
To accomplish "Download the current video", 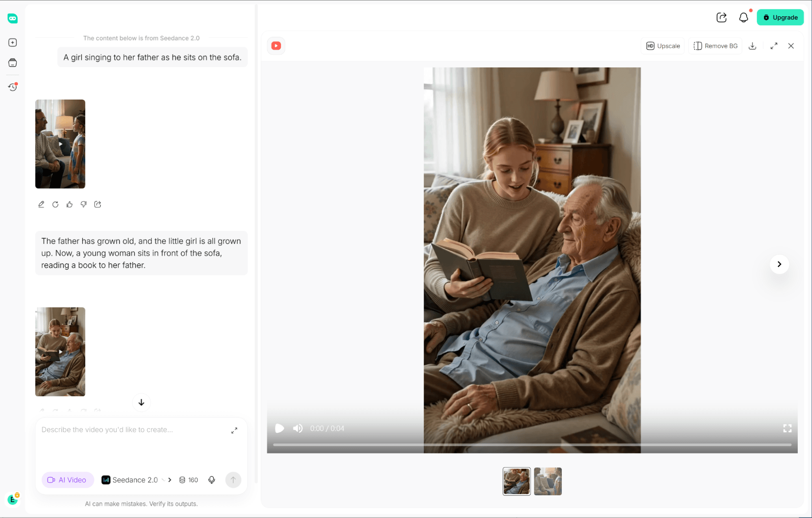I will pyautogui.click(x=752, y=46).
